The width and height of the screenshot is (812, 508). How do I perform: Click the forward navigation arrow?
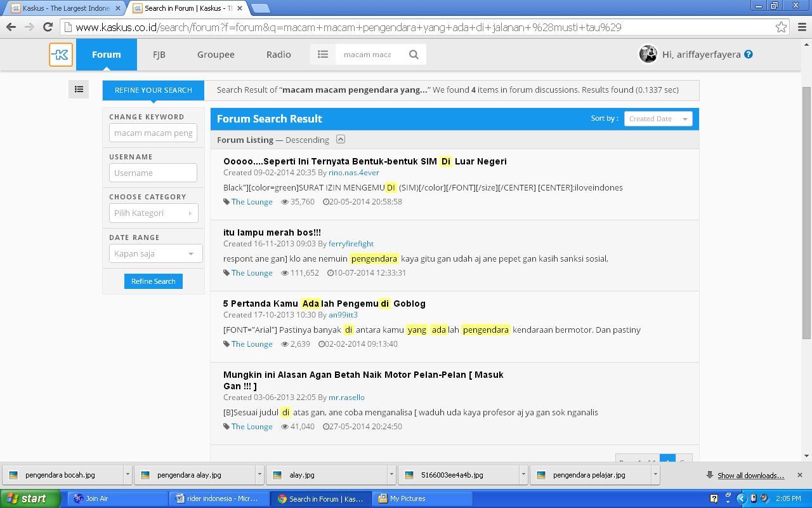coord(29,27)
